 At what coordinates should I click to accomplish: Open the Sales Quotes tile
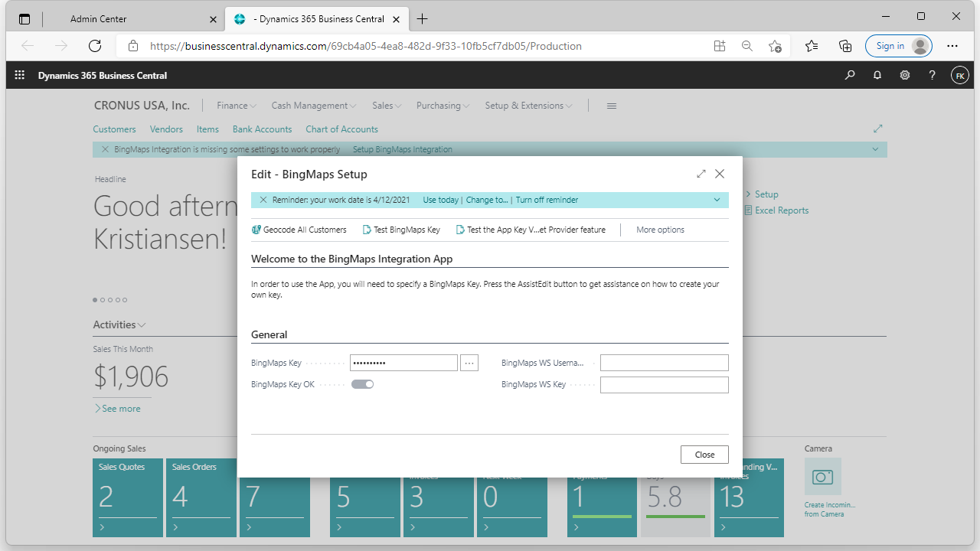coord(128,497)
